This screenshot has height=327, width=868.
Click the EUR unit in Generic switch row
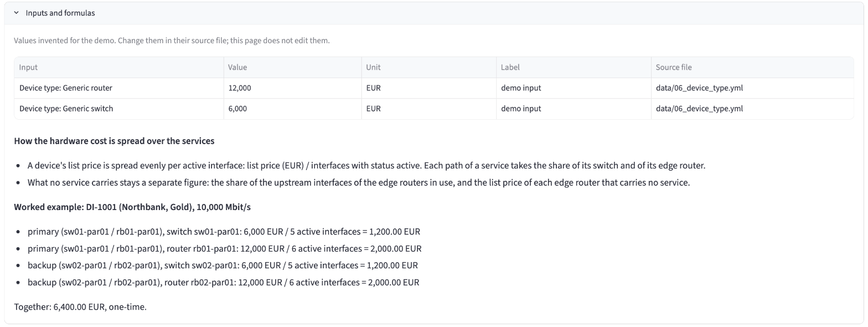click(x=428, y=109)
